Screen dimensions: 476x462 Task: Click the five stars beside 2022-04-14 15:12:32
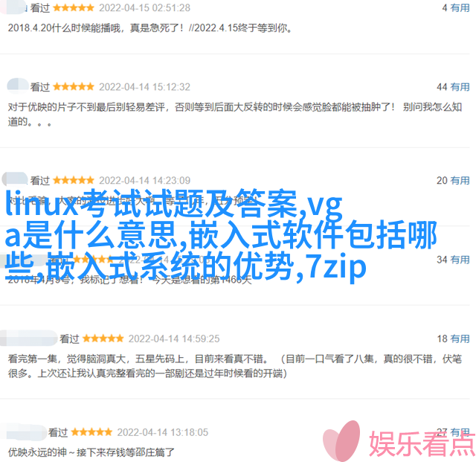coord(74,87)
